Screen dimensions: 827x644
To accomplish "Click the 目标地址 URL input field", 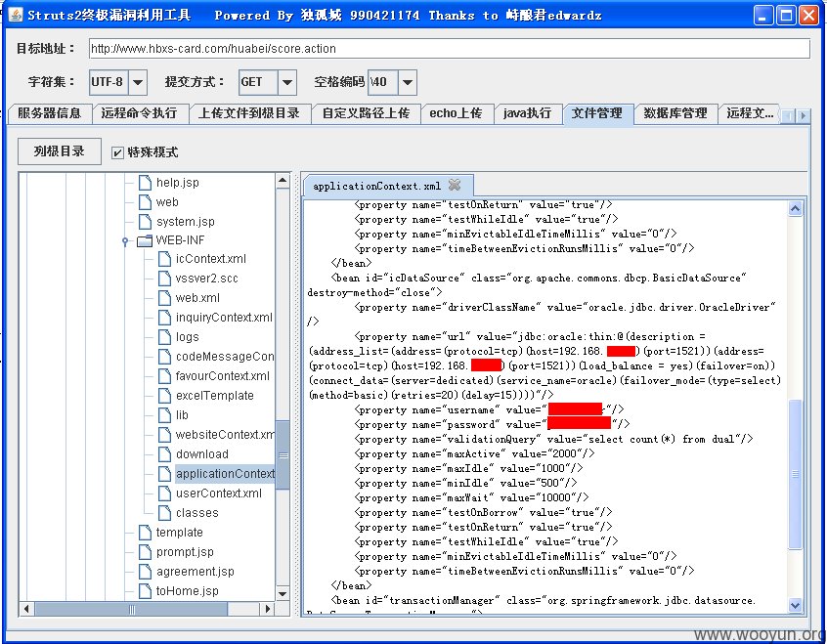I will coord(450,49).
